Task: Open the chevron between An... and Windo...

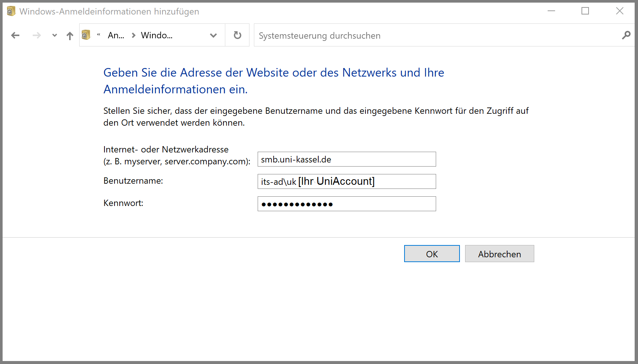Action: point(133,35)
